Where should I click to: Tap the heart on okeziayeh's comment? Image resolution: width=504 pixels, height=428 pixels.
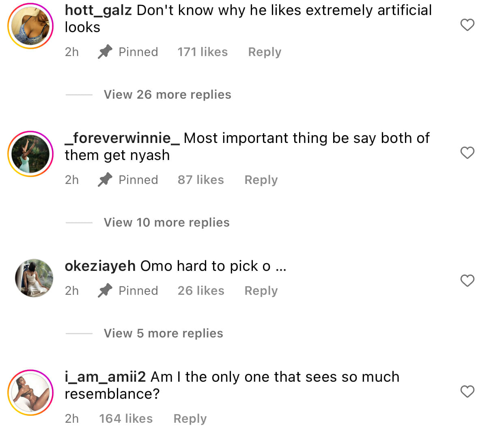click(x=467, y=281)
